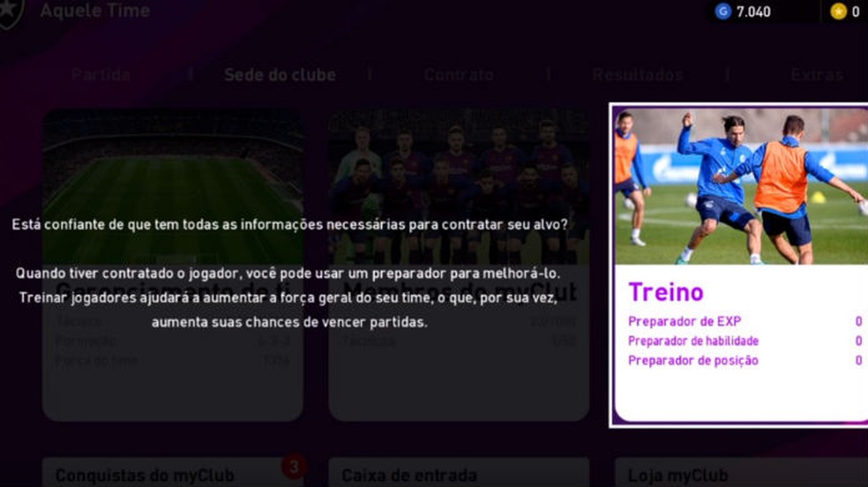Click the gold myClub coin icon
The height and width of the screenshot is (487, 868).
(839, 11)
